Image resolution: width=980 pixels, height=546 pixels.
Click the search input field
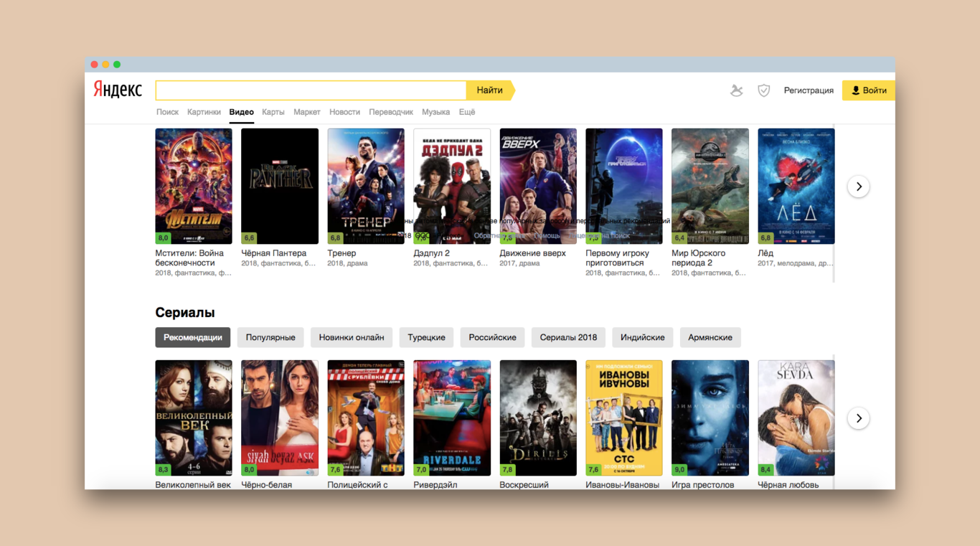(x=311, y=90)
